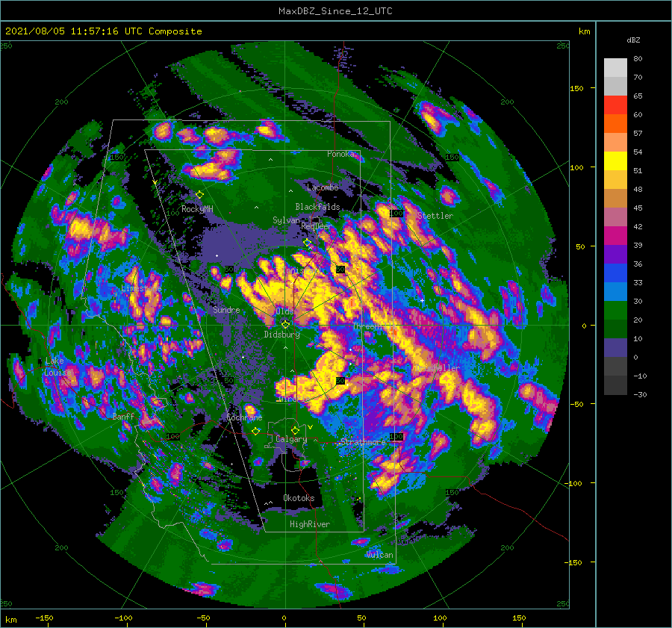This screenshot has height=628, width=672.
Task: Click the Ponoka town label
Action: 340,154
